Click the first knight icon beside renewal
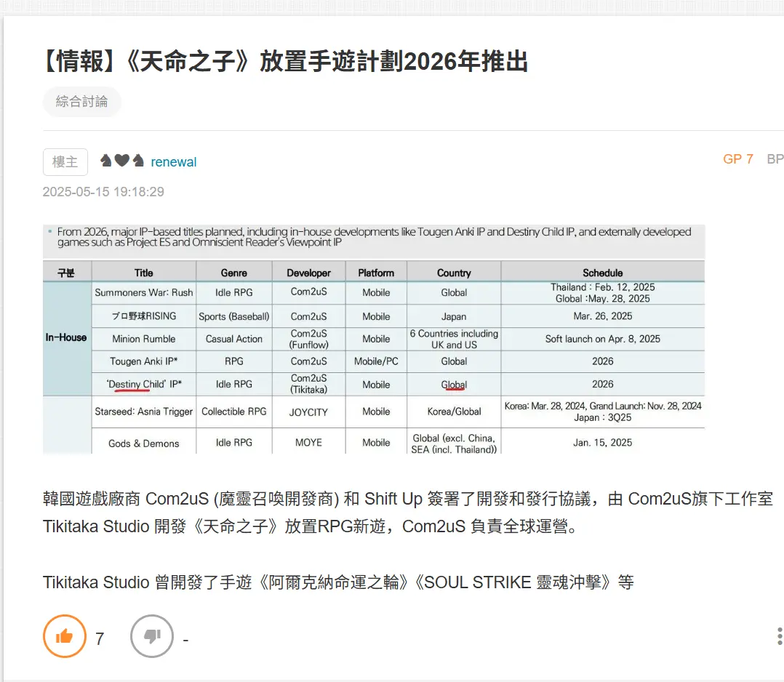This screenshot has width=784, height=682. (106, 161)
